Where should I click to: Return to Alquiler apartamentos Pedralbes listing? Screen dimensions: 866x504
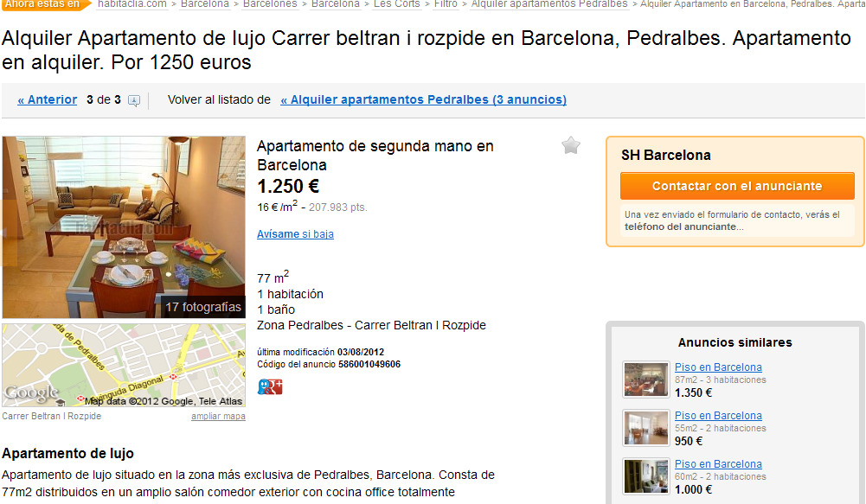click(423, 100)
